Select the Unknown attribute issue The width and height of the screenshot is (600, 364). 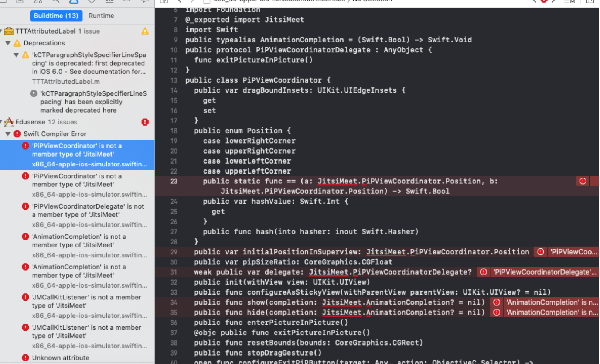click(77, 358)
